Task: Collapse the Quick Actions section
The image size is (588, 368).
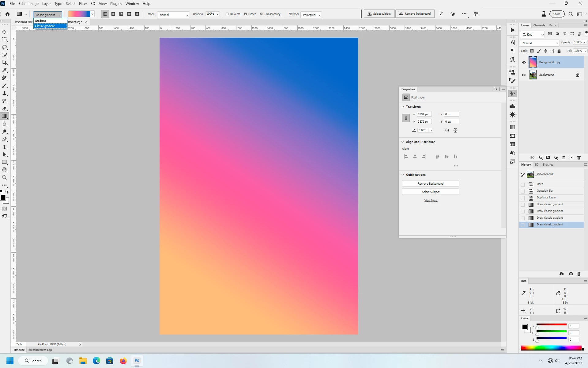Action: click(403, 175)
